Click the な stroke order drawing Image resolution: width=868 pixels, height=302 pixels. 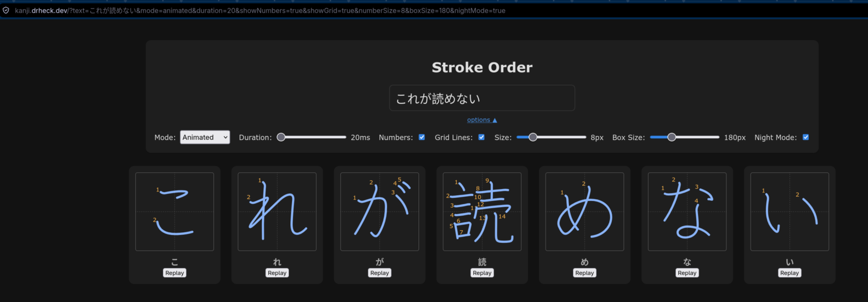[687, 212]
